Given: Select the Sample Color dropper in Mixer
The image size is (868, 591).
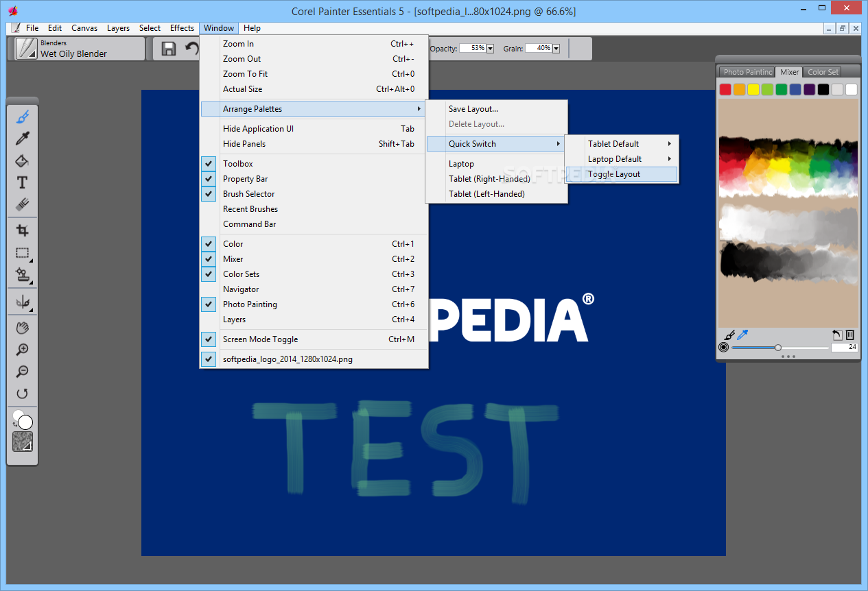Looking at the screenshot, I should pos(742,335).
